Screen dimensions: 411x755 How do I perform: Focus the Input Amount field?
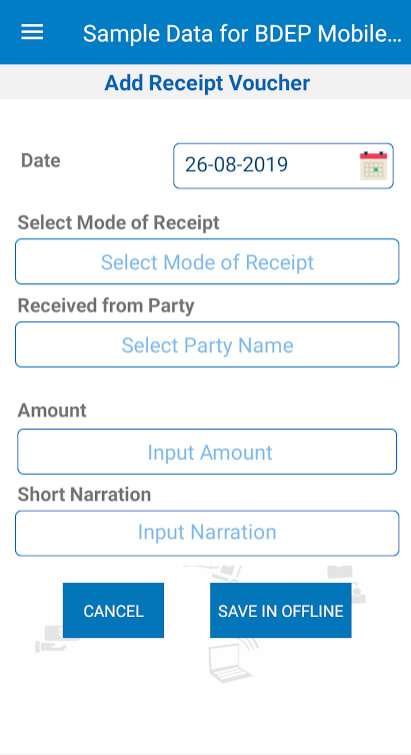pyautogui.click(x=207, y=452)
